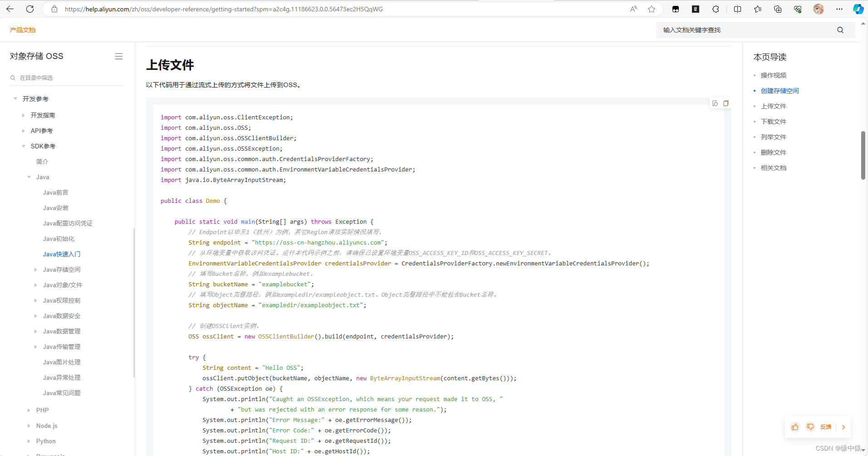This screenshot has width=868, height=456.
Task: Open Tampermonkey extension icon
Action: (676, 9)
